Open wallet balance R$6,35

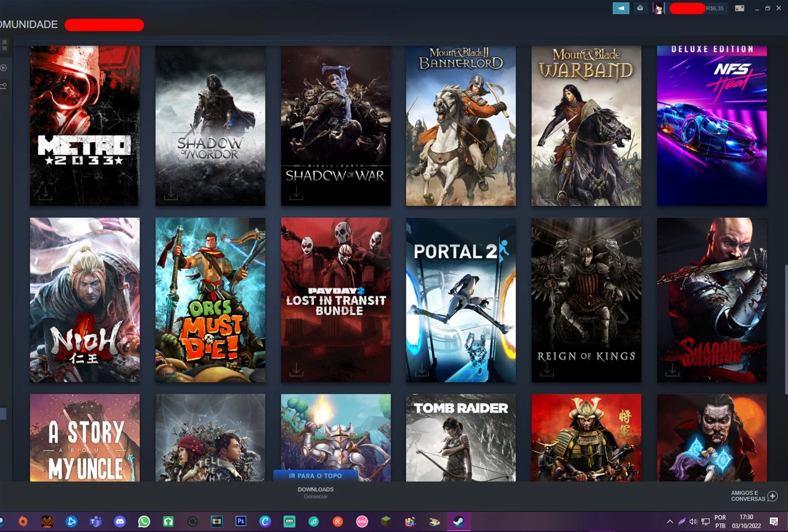715,8
